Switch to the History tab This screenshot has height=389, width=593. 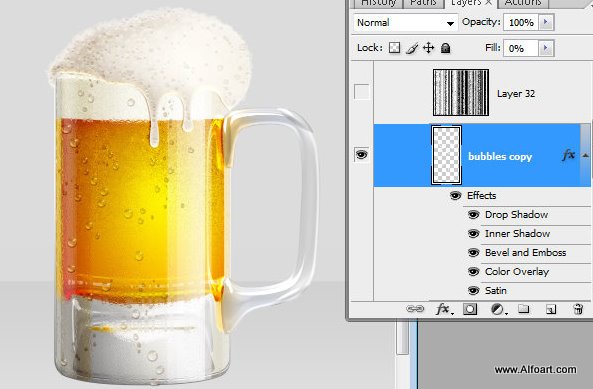coord(378,3)
